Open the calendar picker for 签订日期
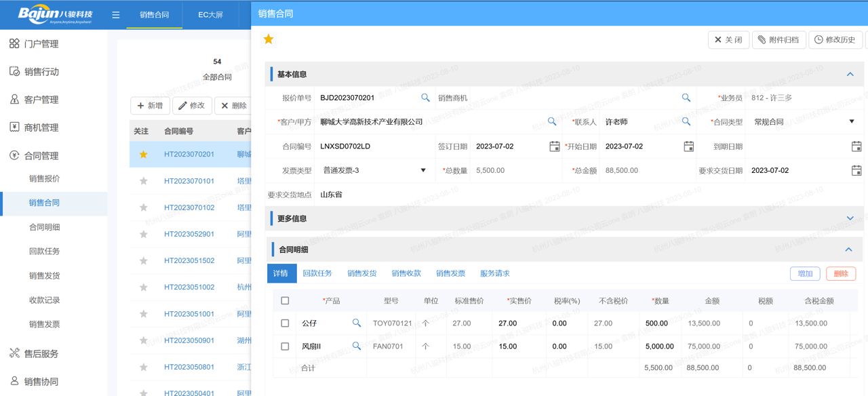 point(555,146)
